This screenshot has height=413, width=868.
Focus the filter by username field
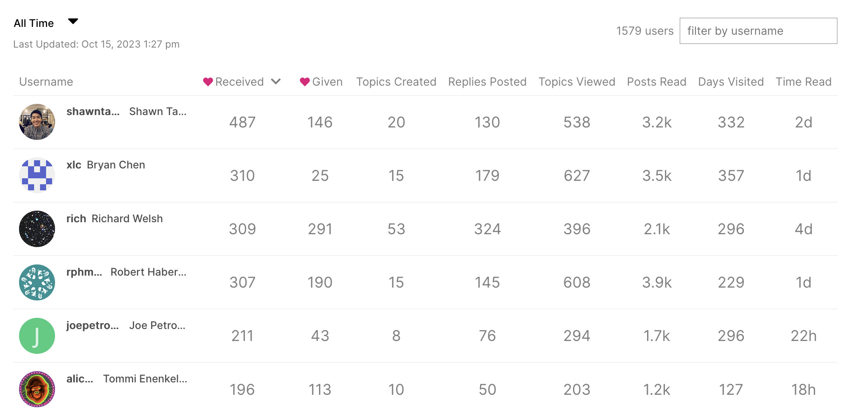pos(758,31)
